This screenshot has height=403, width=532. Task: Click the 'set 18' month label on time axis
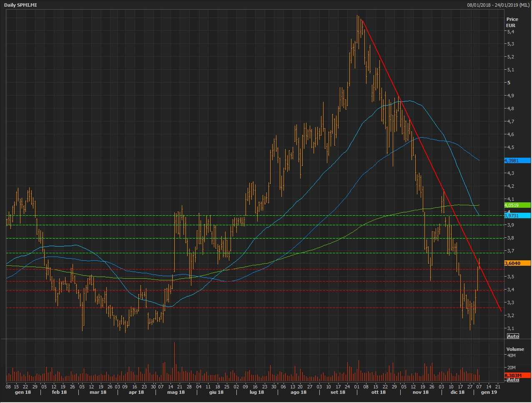[x=338, y=392]
